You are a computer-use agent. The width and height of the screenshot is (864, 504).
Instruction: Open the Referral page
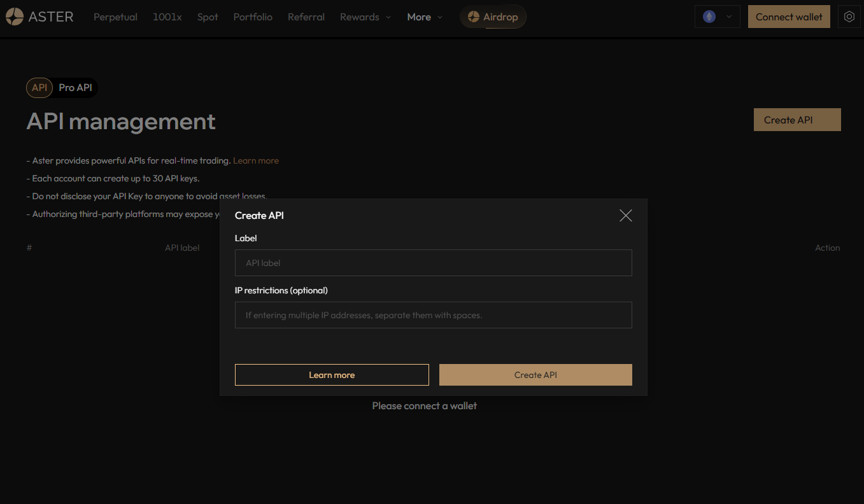pos(306,17)
